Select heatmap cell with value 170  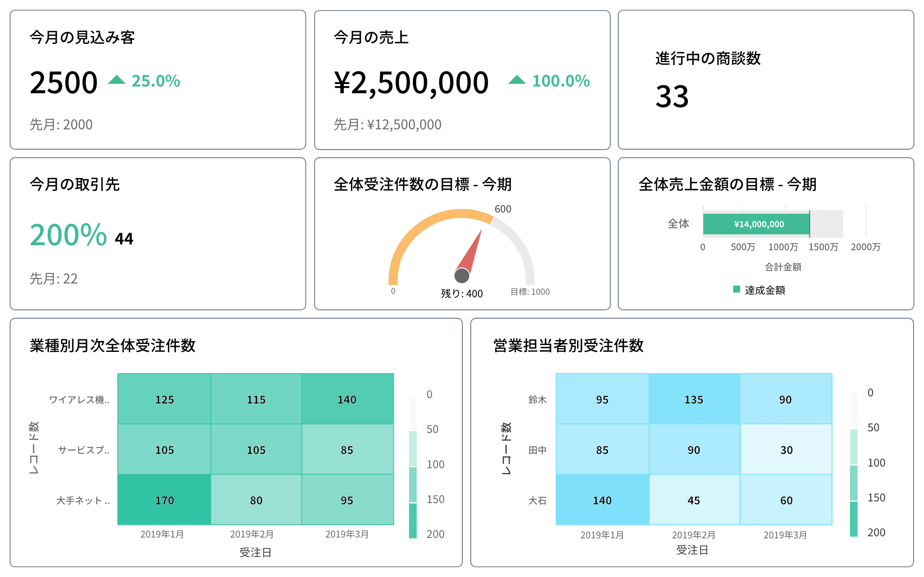point(164,500)
